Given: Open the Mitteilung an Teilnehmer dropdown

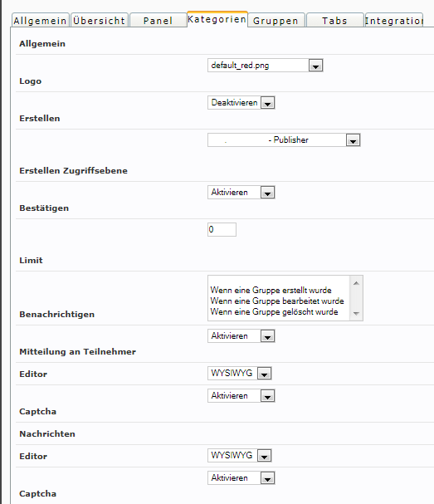Looking at the screenshot, I should [x=241, y=336].
